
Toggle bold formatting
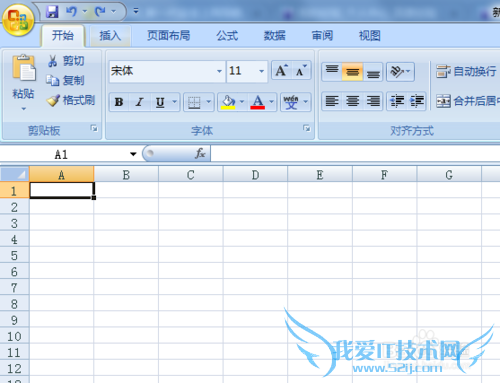pyautogui.click(x=119, y=102)
